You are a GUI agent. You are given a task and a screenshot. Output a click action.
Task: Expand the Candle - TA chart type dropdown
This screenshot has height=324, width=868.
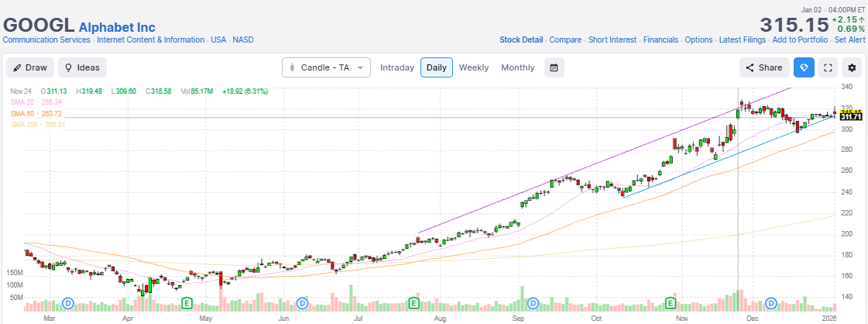coord(327,67)
